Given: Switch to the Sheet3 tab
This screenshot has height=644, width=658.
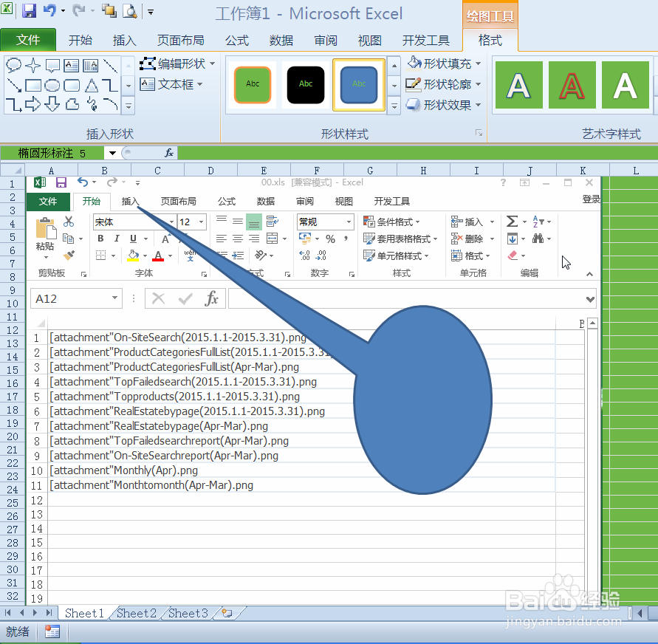Looking at the screenshot, I should 188,613.
